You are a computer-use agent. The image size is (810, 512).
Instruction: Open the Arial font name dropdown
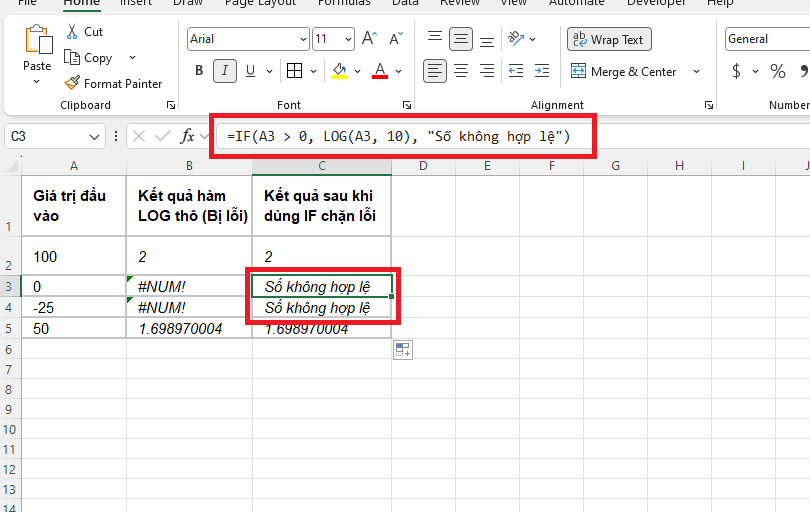point(303,39)
